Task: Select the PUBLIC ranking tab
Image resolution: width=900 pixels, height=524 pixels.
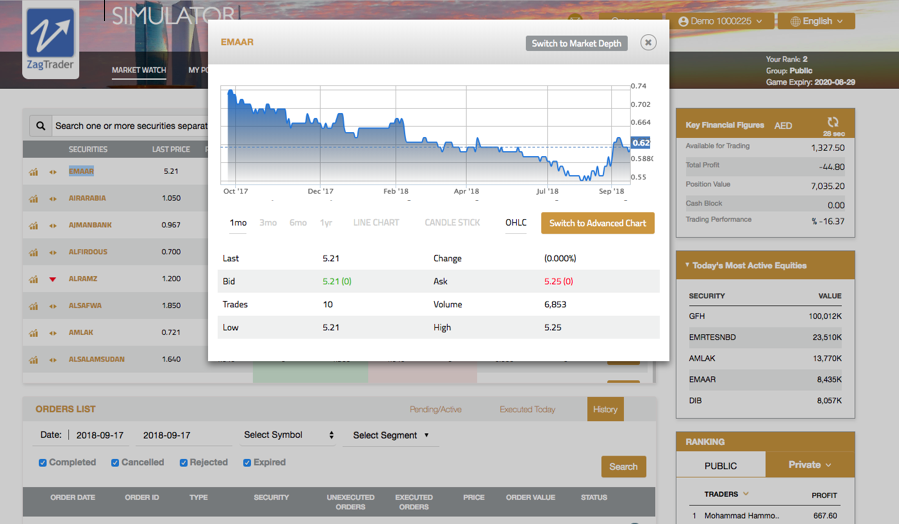Action: (720, 465)
